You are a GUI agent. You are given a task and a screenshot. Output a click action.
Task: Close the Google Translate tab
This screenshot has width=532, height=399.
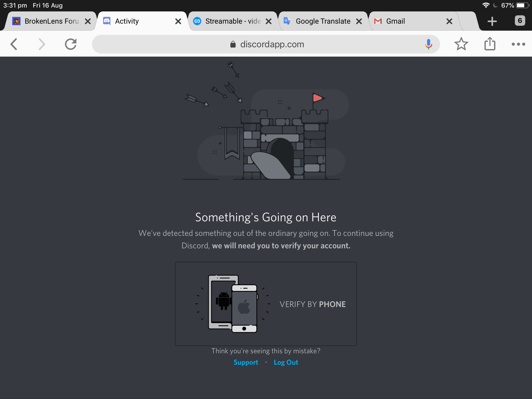[359, 21]
